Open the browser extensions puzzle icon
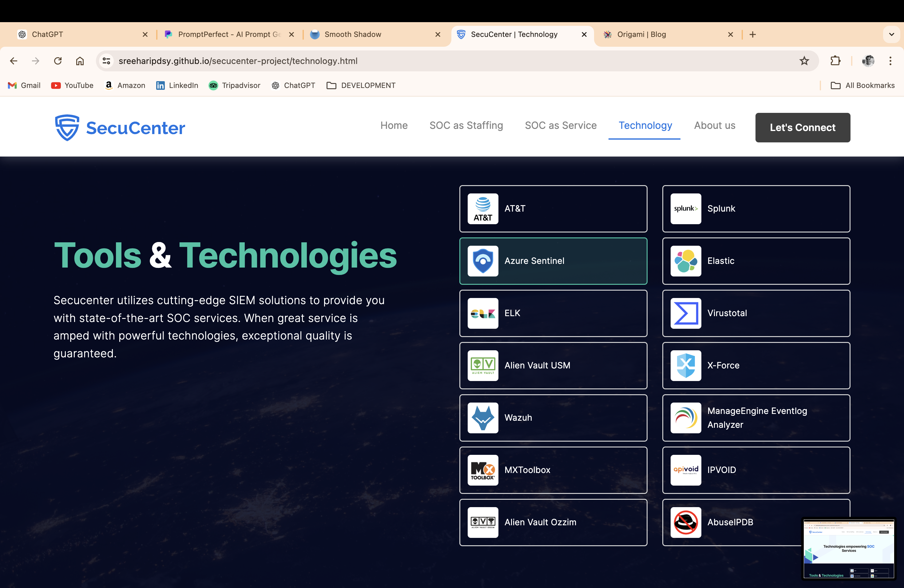This screenshot has width=904, height=588. (835, 61)
